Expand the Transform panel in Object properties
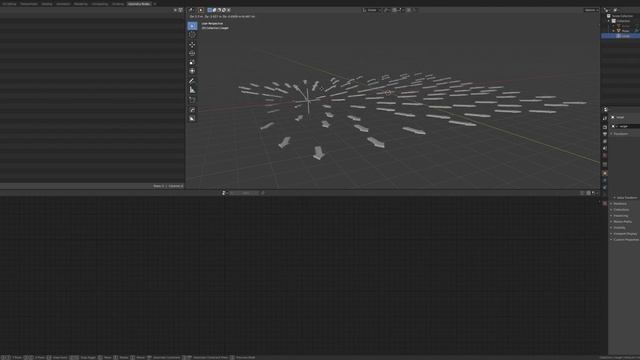 pyautogui.click(x=620, y=134)
